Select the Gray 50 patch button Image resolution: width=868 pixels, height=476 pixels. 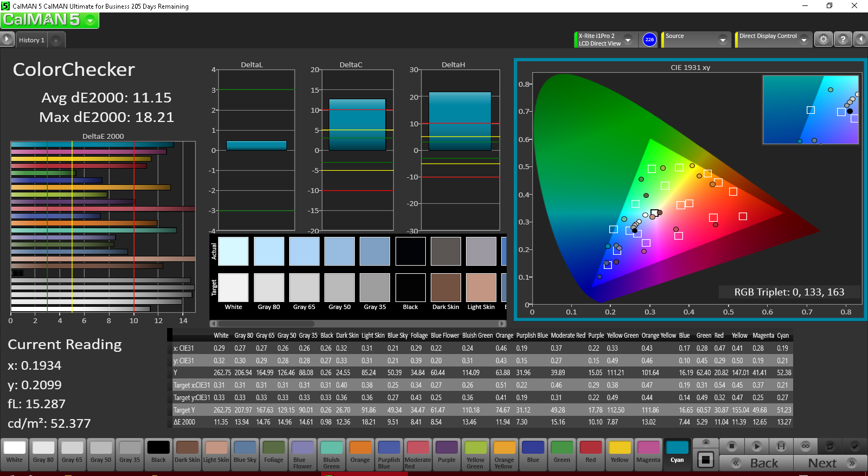tap(101, 454)
